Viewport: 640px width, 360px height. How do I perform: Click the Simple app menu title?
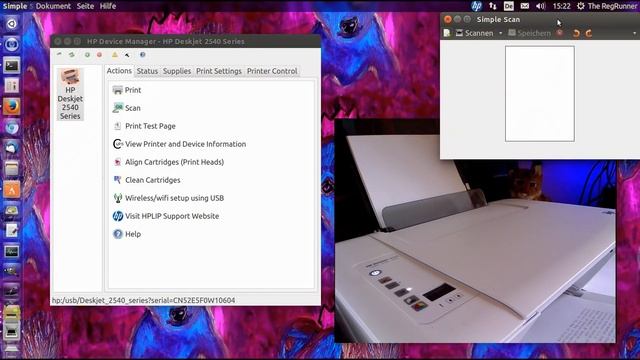coord(15,6)
